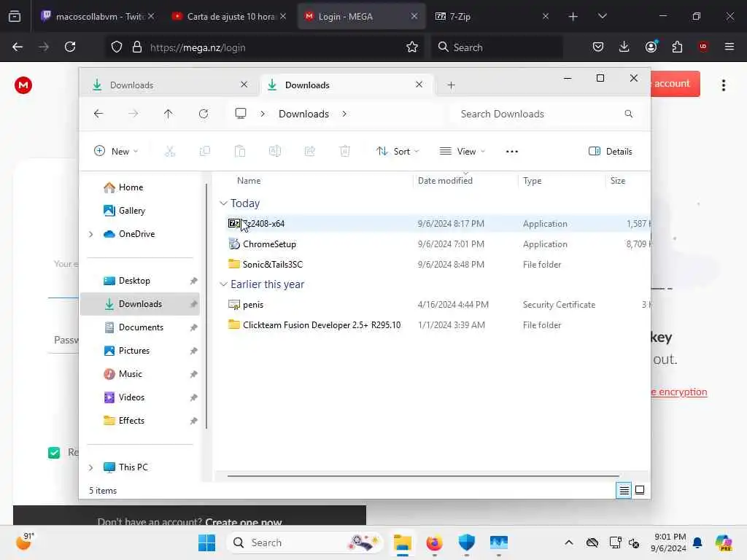
Task: Switch to Carta de ajuste YouTube tab
Action: click(228, 16)
